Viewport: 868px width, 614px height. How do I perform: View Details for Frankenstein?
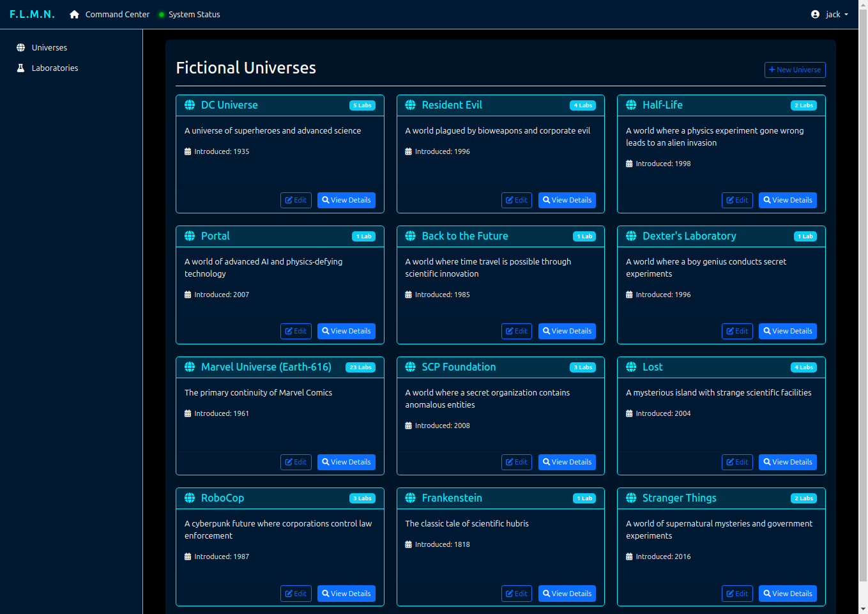click(x=567, y=594)
